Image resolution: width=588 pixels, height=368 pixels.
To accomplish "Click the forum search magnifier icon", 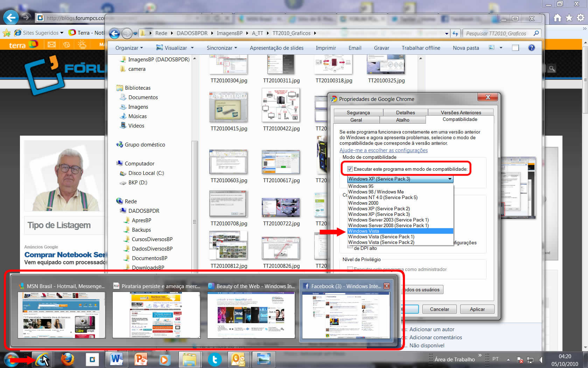I will (x=552, y=69).
